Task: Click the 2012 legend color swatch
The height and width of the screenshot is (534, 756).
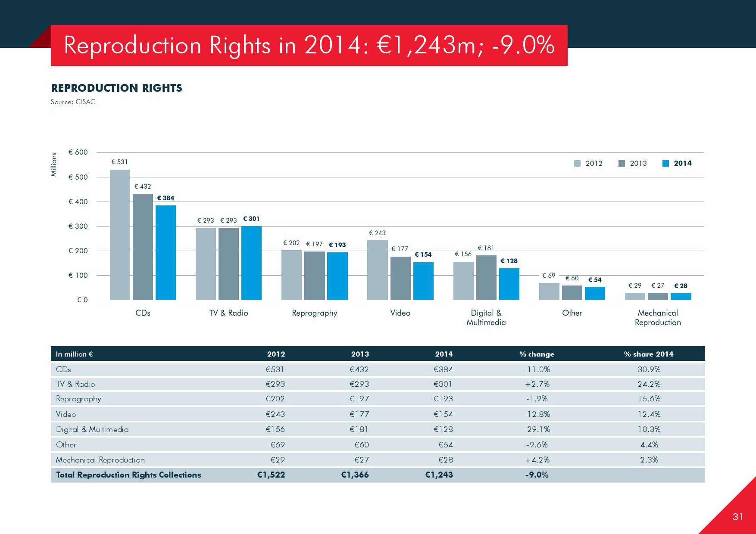Action: [x=578, y=164]
